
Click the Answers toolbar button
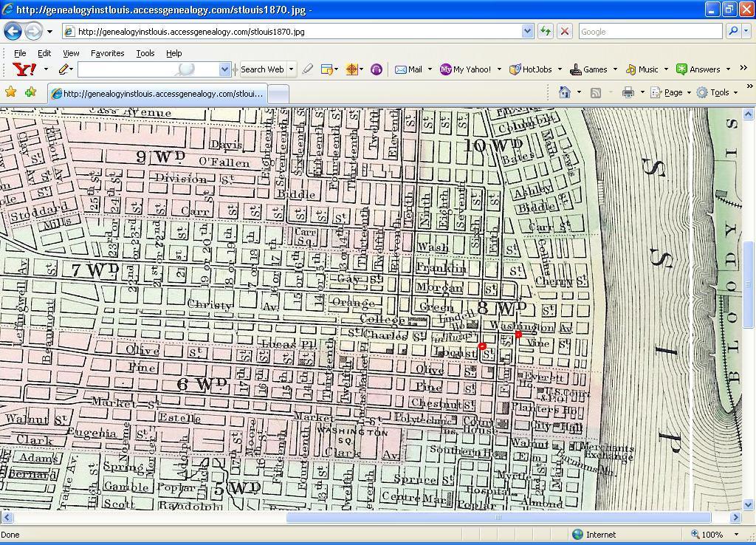coord(698,69)
